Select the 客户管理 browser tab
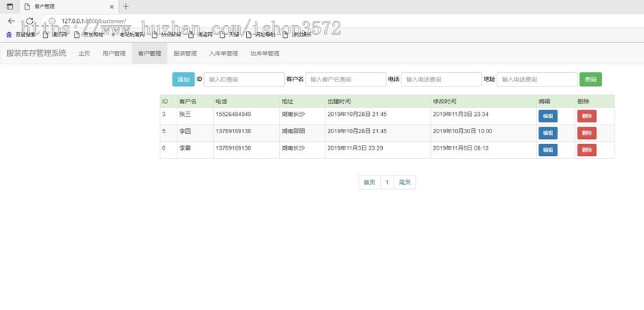Viewport: 644px width, 310px height. click(68, 6)
